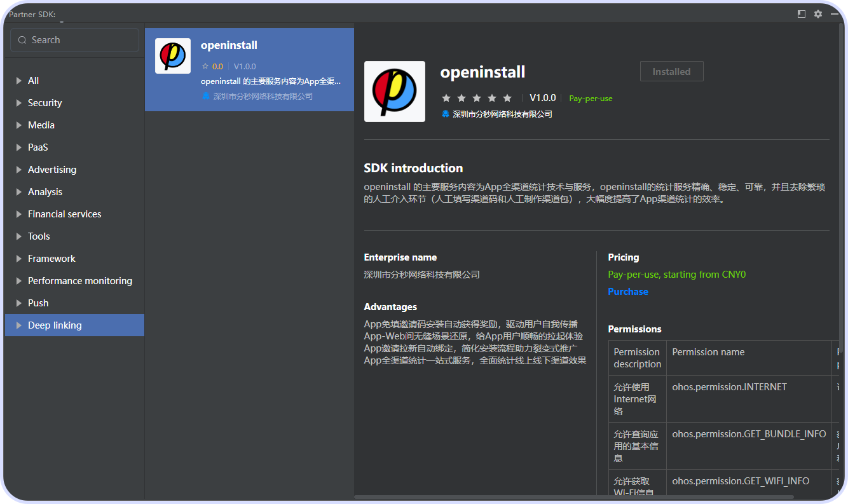
Task: Expand the Advertising category arrow
Action: coord(19,170)
